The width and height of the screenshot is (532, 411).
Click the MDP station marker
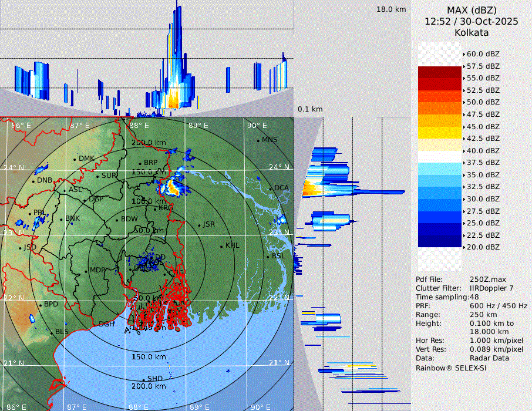pos(86,271)
